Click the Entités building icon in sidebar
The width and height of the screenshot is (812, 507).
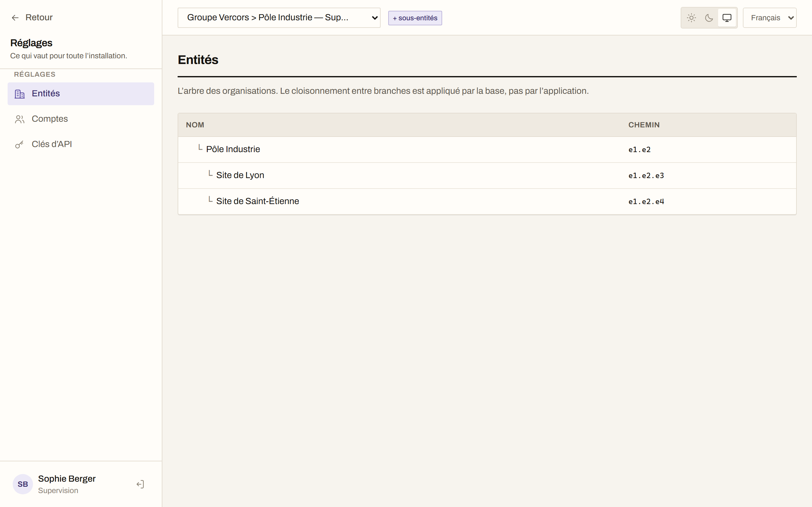20,94
